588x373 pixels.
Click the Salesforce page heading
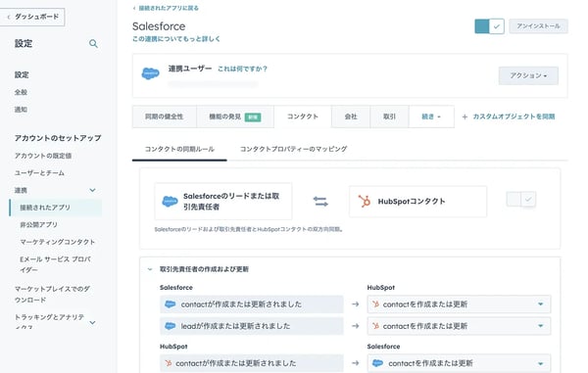coord(159,26)
